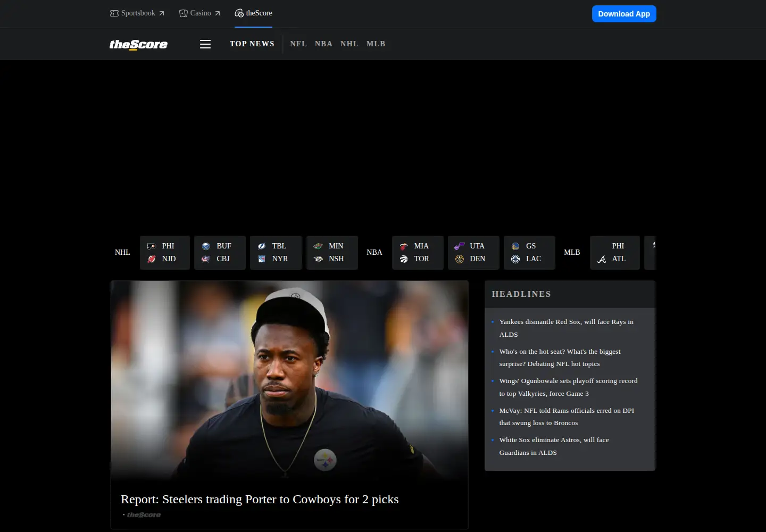The width and height of the screenshot is (766, 532).
Task: Click the LAC team name in scoreboard
Action: (534, 259)
